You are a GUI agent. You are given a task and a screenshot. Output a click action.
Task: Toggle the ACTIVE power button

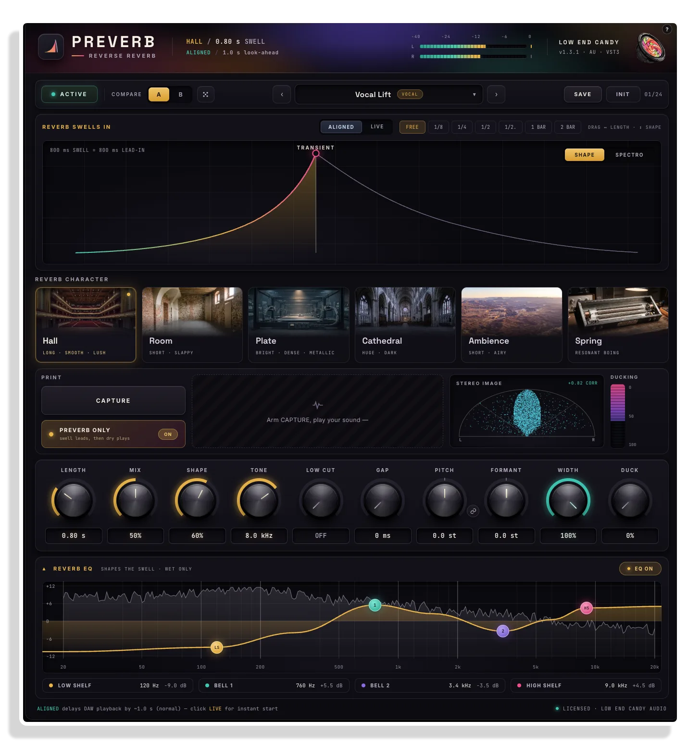[x=69, y=94]
